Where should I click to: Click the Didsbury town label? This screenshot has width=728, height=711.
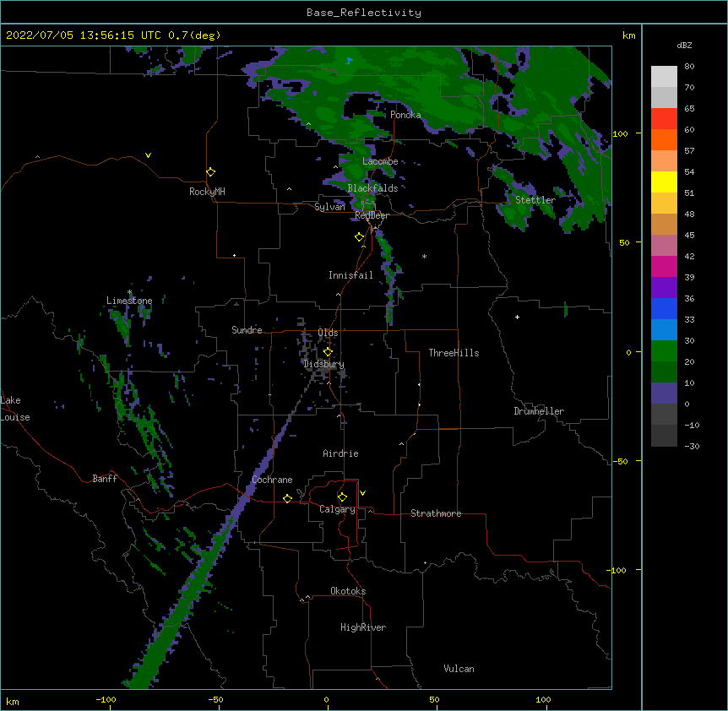(324, 364)
